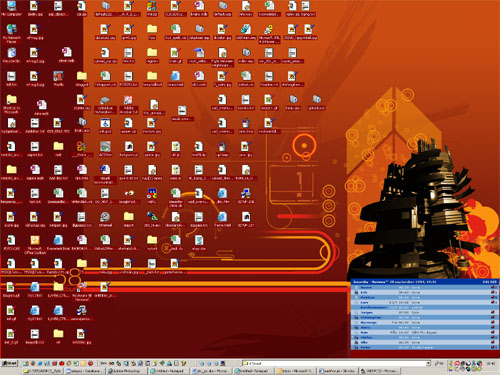The image size is (500, 375).
Task: Switch to the Inbox Microsoft Outlook taskbar button
Action: tap(295, 371)
